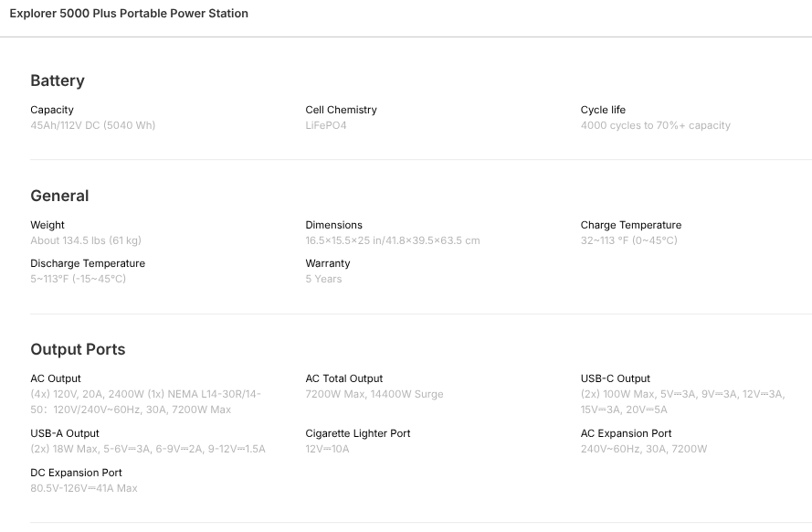The image size is (812, 532).
Task: Click the Battery section heading
Action: (x=58, y=80)
